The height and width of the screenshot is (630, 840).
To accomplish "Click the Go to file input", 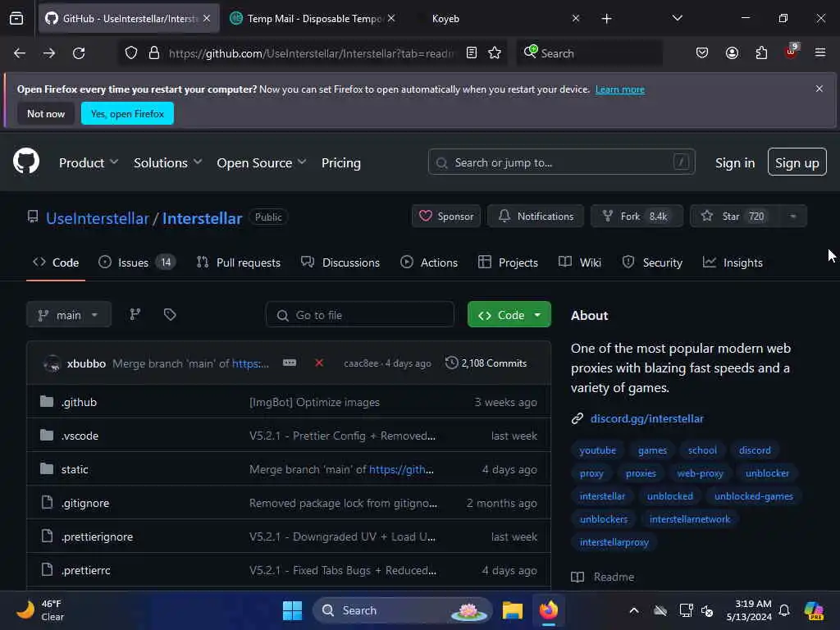I will (359, 314).
